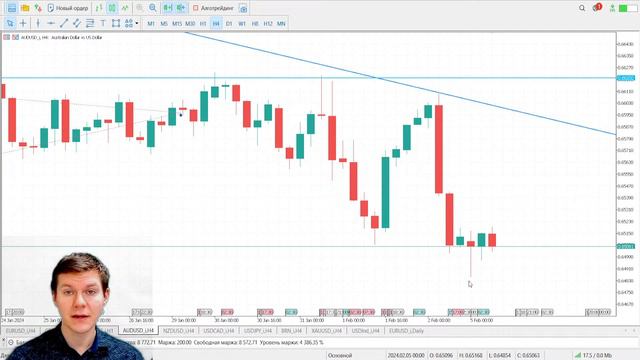Screen dimensions: 640x360
Task: Click the 17.5 / 0.0 Mb status entry
Action: point(592,355)
